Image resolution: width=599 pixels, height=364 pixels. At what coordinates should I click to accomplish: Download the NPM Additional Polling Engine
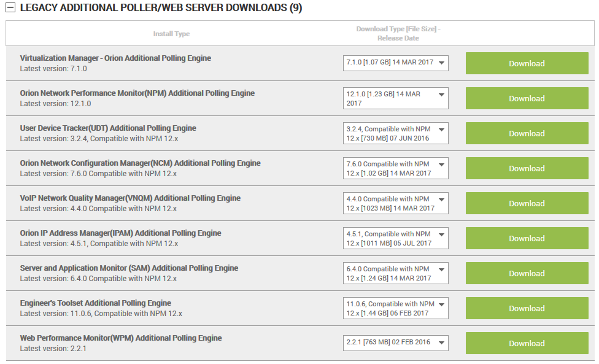tap(527, 98)
